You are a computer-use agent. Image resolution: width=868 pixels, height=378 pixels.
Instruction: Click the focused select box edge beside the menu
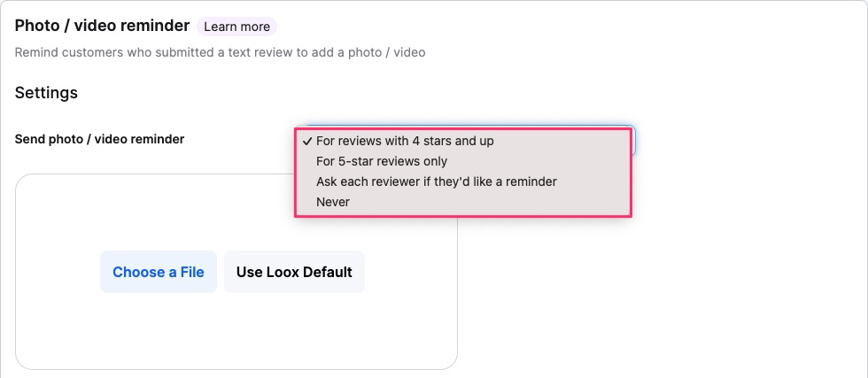[x=633, y=141]
